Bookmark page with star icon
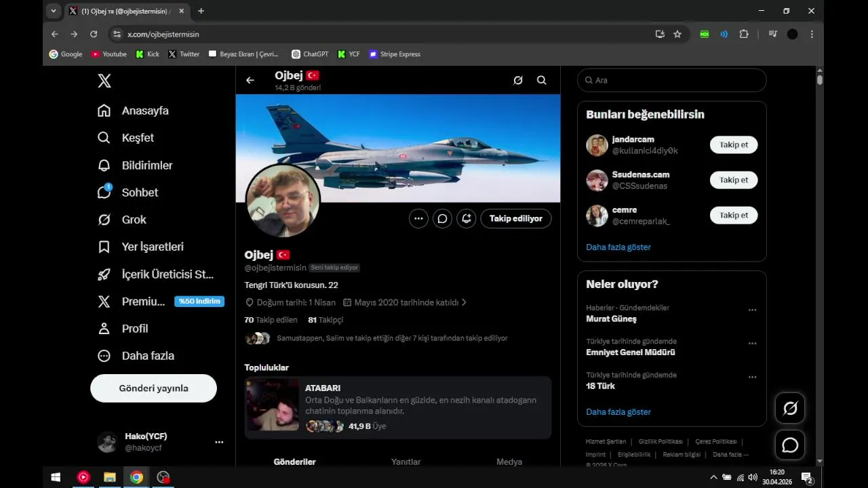The height and width of the screenshot is (488, 868). coord(677,34)
